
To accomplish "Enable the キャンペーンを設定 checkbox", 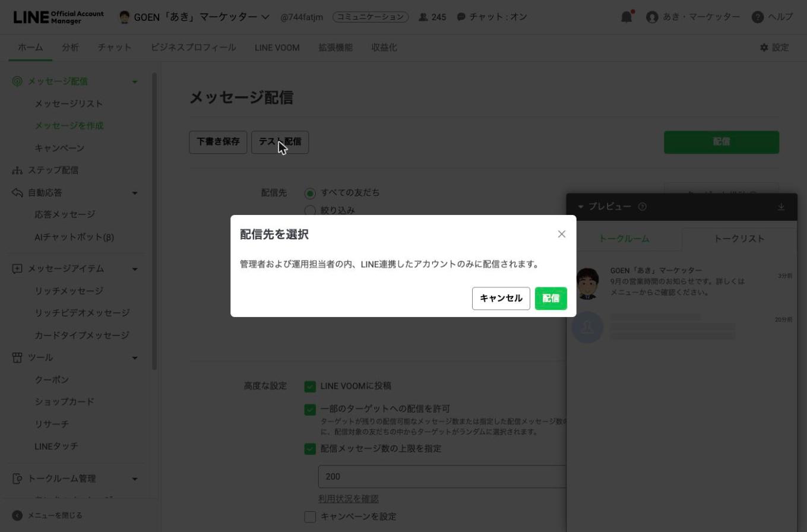I will point(310,517).
